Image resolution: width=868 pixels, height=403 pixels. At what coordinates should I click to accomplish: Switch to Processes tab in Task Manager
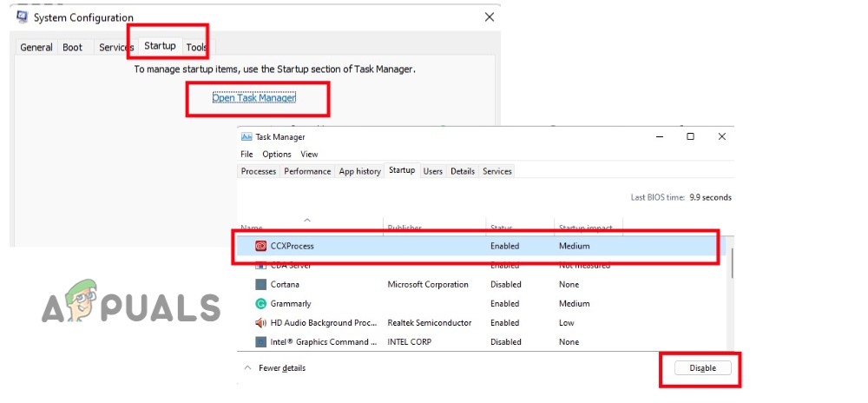click(x=259, y=172)
